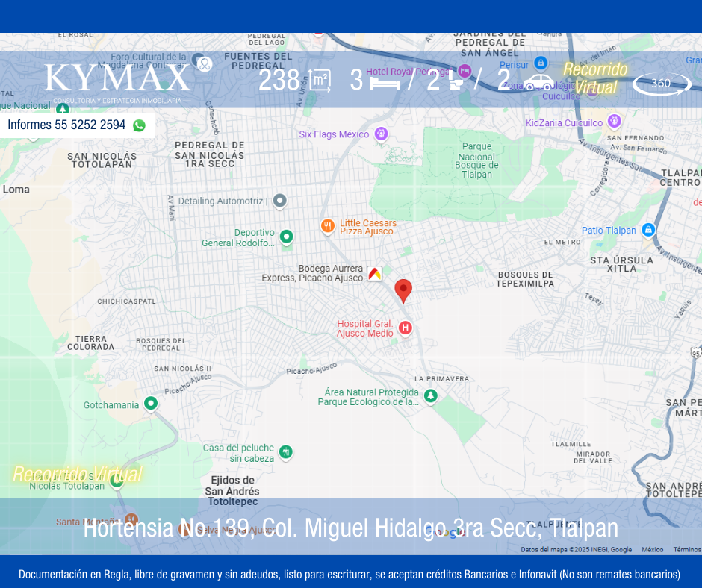
Task: Select the Patio Tlalpan shopping icon
Action: (647, 230)
